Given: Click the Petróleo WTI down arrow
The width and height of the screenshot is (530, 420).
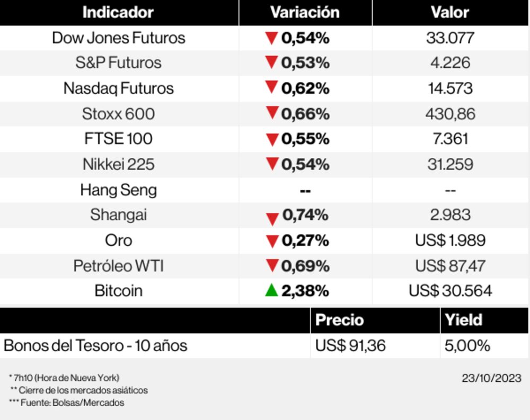Looking at the screenshot, I should [272, 265].
